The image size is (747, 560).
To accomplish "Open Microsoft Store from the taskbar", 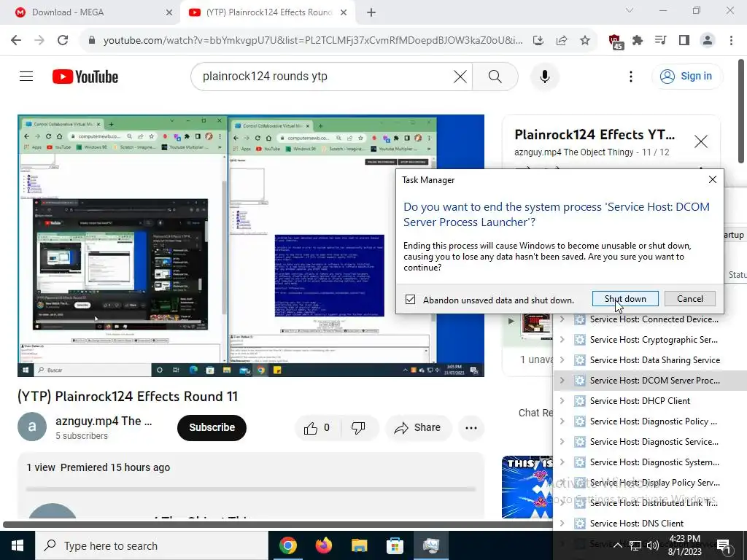I will [395, 545].
